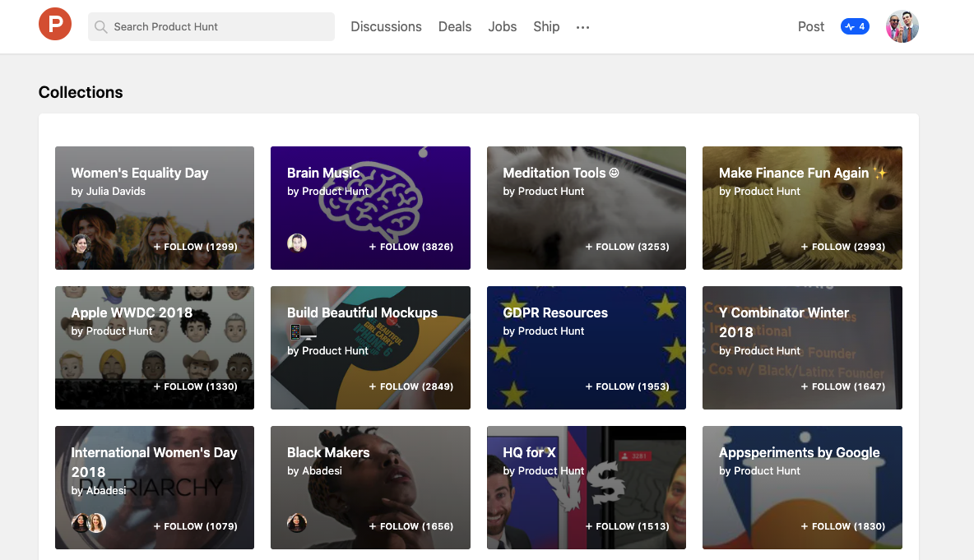Follow the Appsperiments by Google collection
Screen dimensions: 974x560
click(x=843, y=525)
